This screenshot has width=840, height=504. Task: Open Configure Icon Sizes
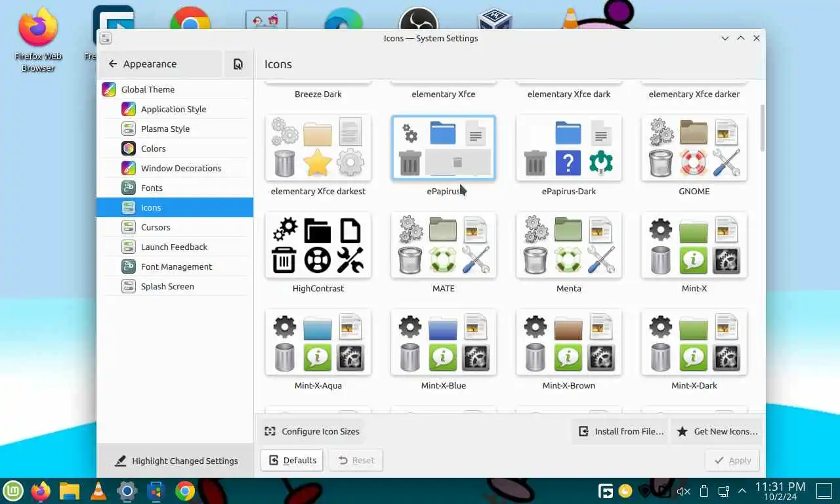[312, 431]
